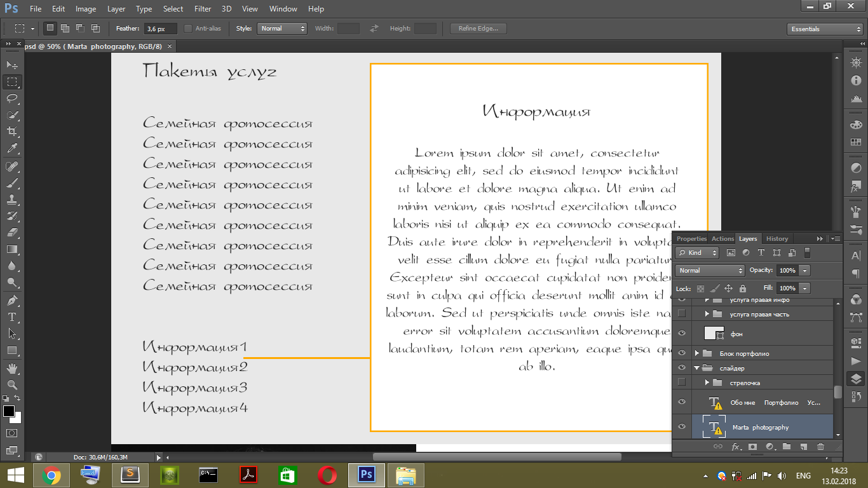868x488 pixels.
Task: Click Lock all padlock icon
Action: click(743, 288)
